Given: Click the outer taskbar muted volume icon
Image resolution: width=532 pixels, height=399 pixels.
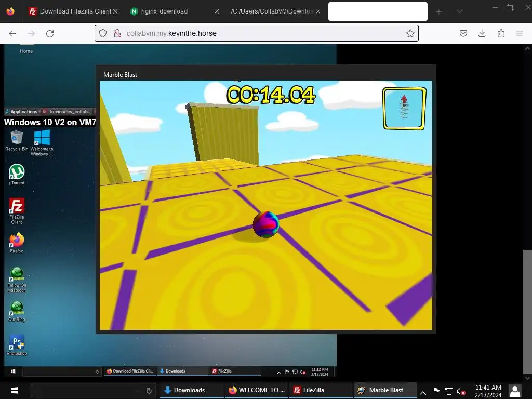Looking at the screenshot, I should point(461,392).
